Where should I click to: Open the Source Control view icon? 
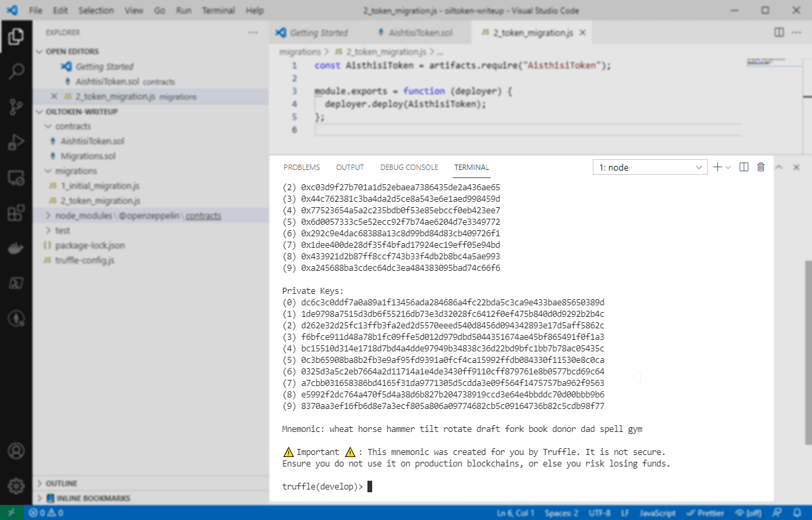[16, 107]
